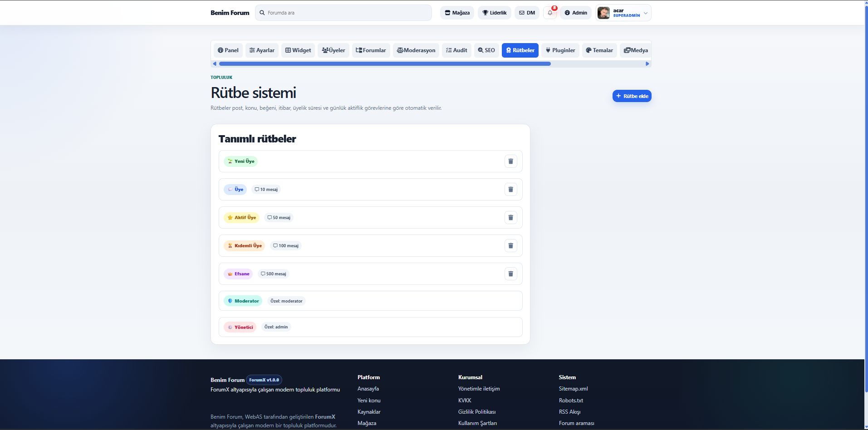Screen dimensions: 868x430
Task: Open the KVKK footer link
Action: coord(465,401)
